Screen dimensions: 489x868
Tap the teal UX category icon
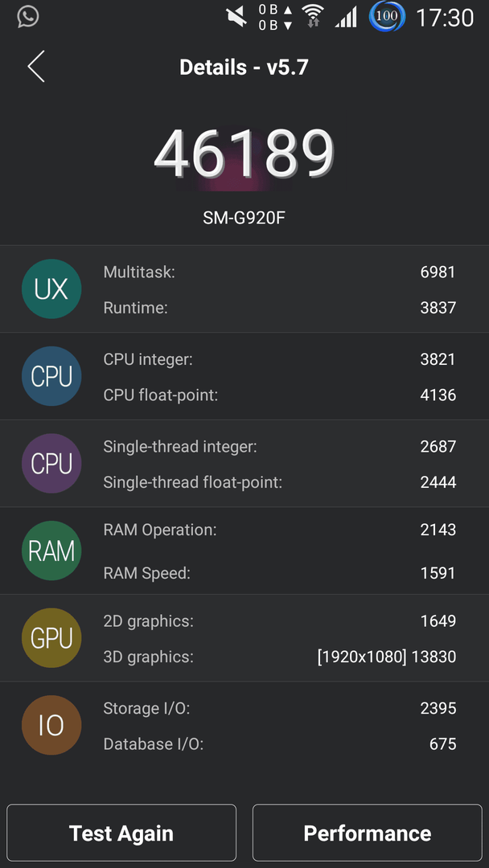pos(51,289)
